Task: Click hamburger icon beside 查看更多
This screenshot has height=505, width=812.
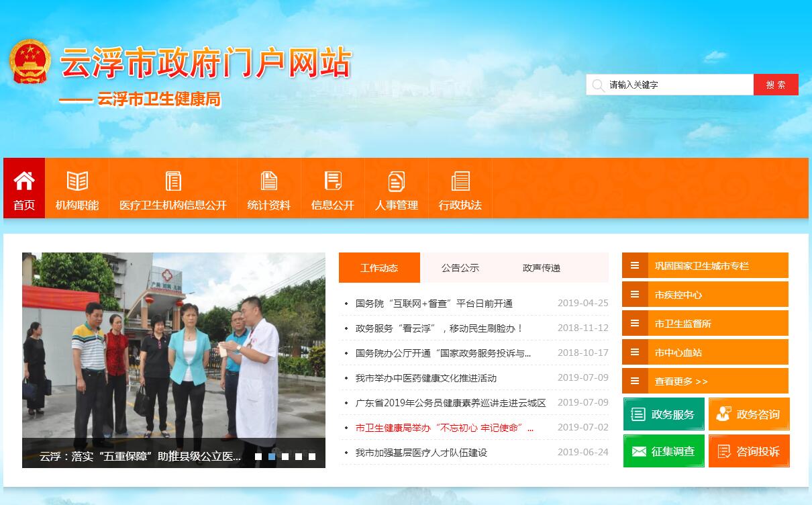Action: coord(635,381)
